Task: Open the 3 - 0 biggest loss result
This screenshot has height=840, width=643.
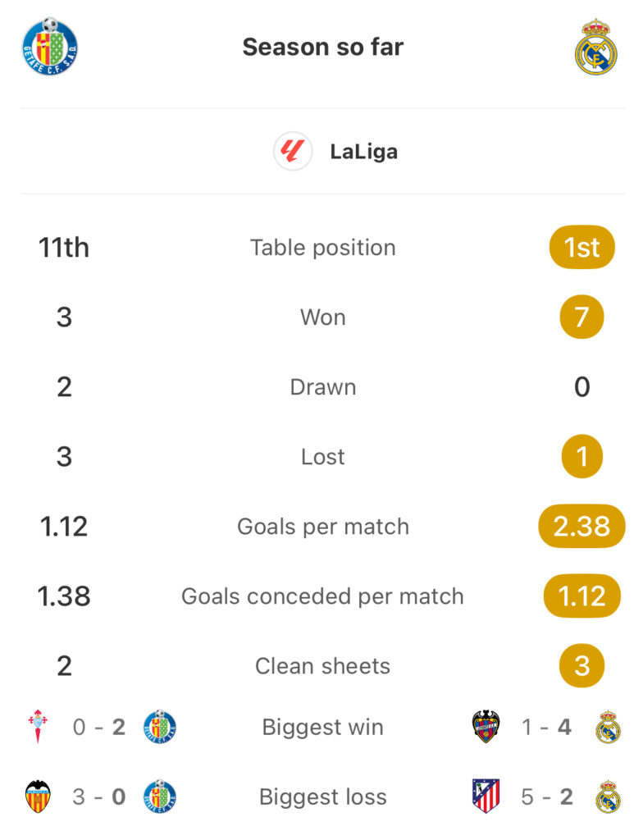Action: [x=98, y=797]
